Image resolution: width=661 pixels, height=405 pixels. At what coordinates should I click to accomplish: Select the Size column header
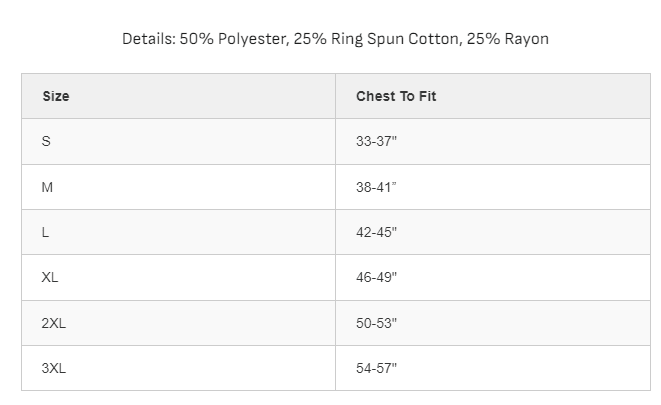pyautogui.click(x=178, y=96)
